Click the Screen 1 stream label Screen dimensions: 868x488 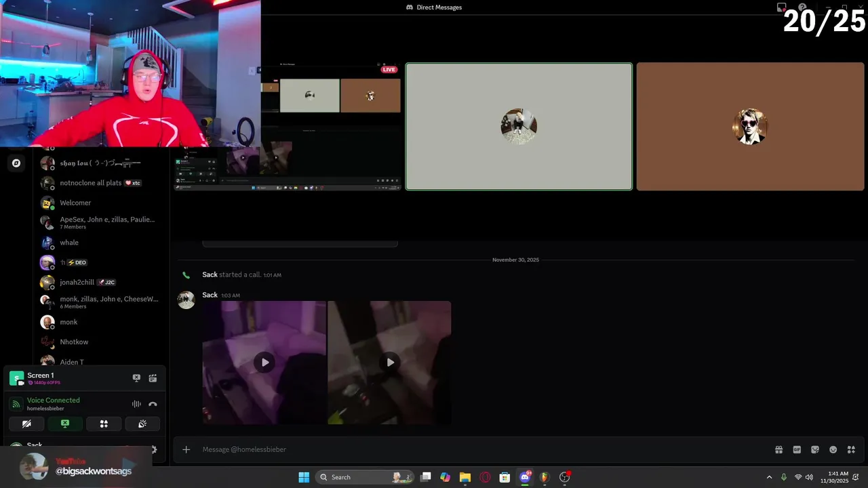(41, 375)
